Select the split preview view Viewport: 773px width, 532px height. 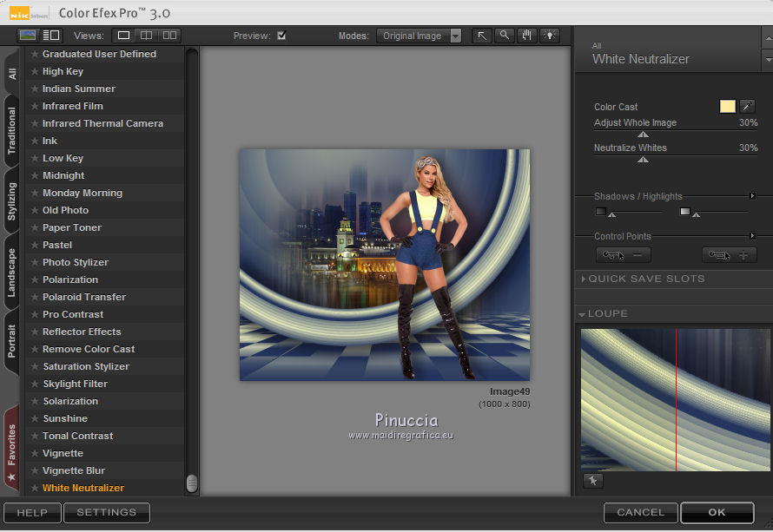(147, 36)
